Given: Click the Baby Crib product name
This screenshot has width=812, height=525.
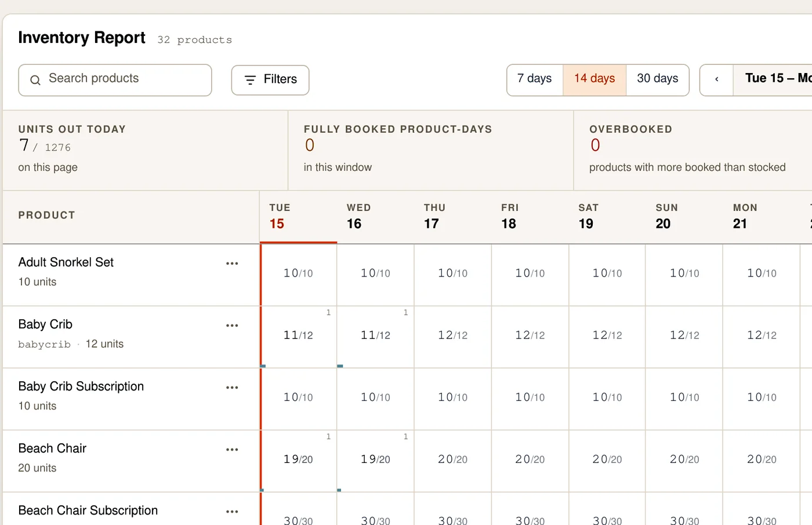Looking at the screenshot, I should click(45, 325).
